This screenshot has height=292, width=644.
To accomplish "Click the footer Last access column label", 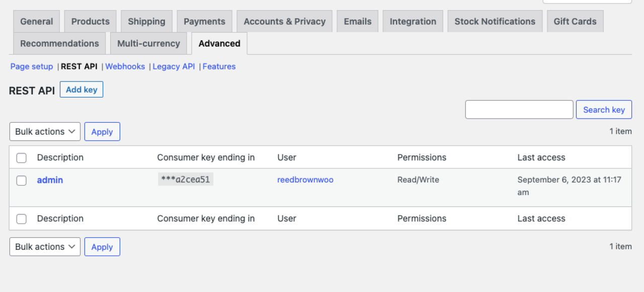I will (x=541, y=219).
